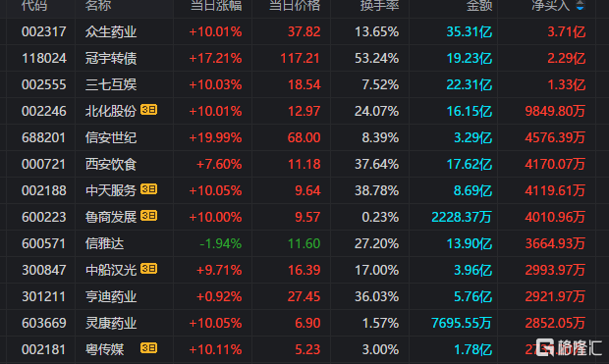
Task: Sort table by 当日涨幅 column header
Action: (x=216, y=6)
